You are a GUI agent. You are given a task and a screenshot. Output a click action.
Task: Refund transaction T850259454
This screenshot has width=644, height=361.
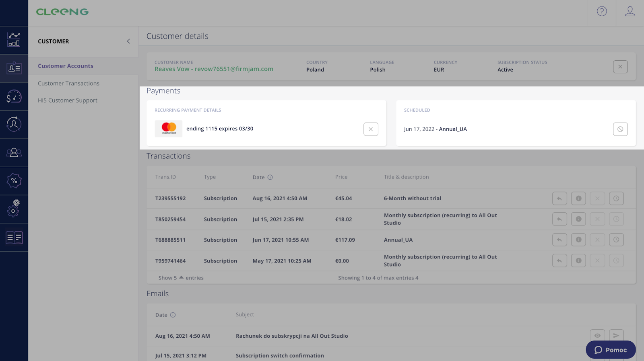[559, 219]
